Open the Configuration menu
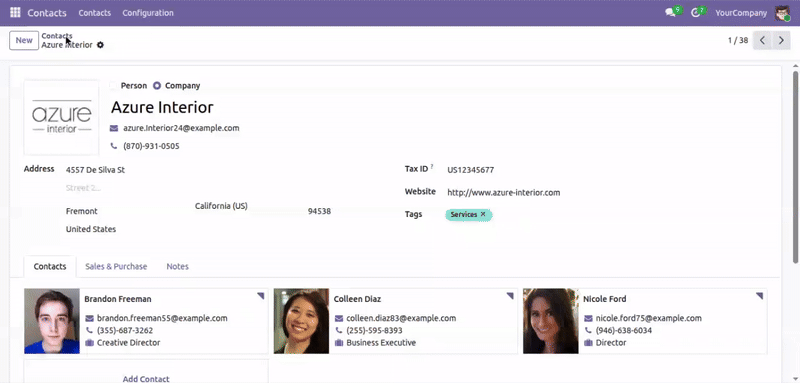Screen dimensions: 800x384 coord(148,13)
